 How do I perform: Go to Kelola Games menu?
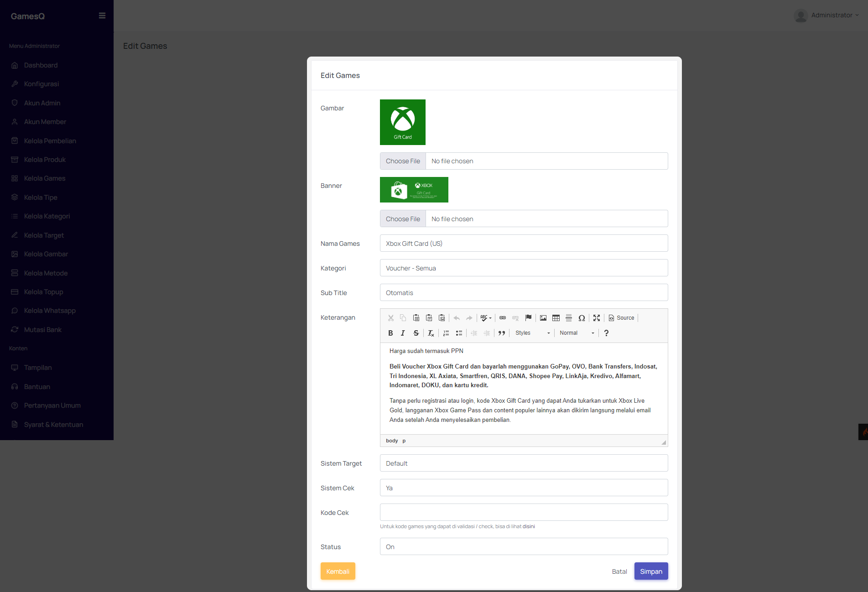point(45,178)
